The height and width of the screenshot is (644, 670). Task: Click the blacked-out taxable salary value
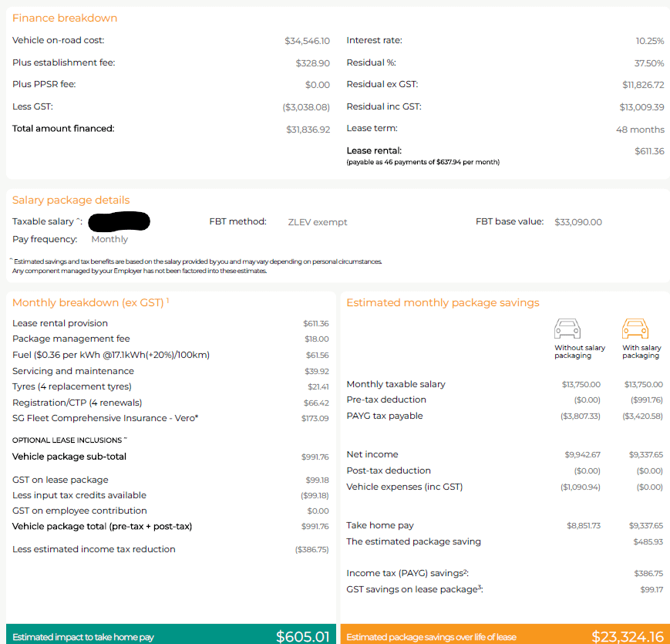pos(119,222)
